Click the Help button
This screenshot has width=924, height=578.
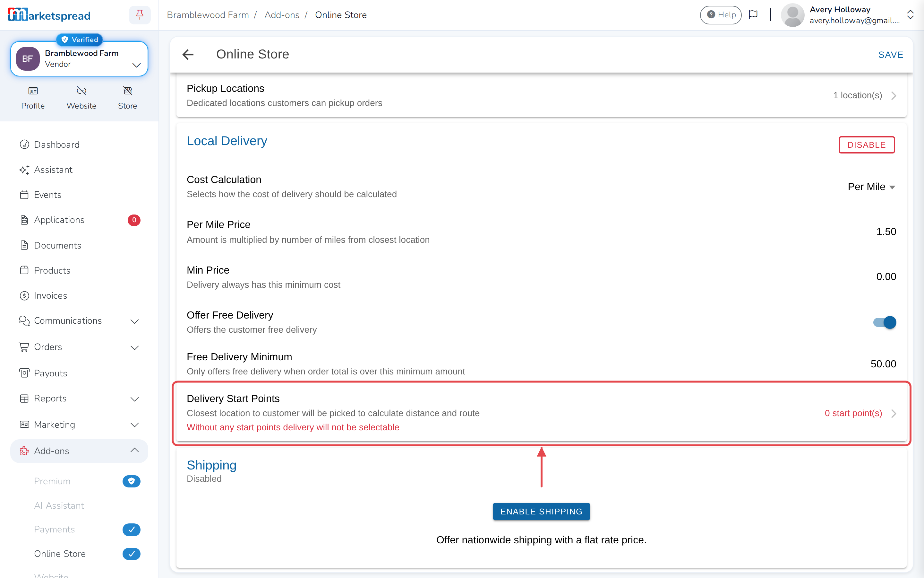pyautogui.click(x=721, y=15)
